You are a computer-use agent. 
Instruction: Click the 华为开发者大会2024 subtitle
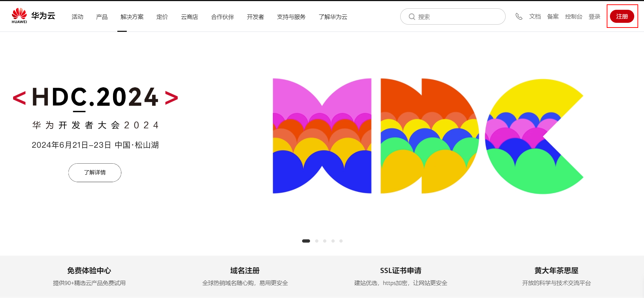(96, 125)
